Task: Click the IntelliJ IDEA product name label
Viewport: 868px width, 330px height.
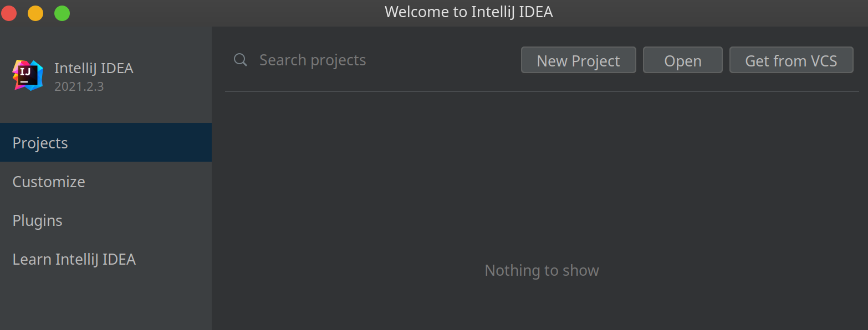Action: [94, 68]
